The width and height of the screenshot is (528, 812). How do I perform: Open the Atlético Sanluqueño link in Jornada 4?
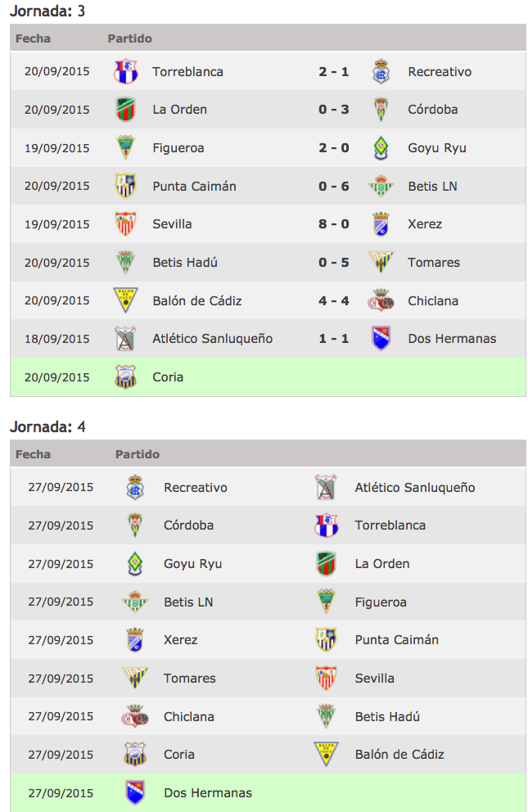coord(415,487)
